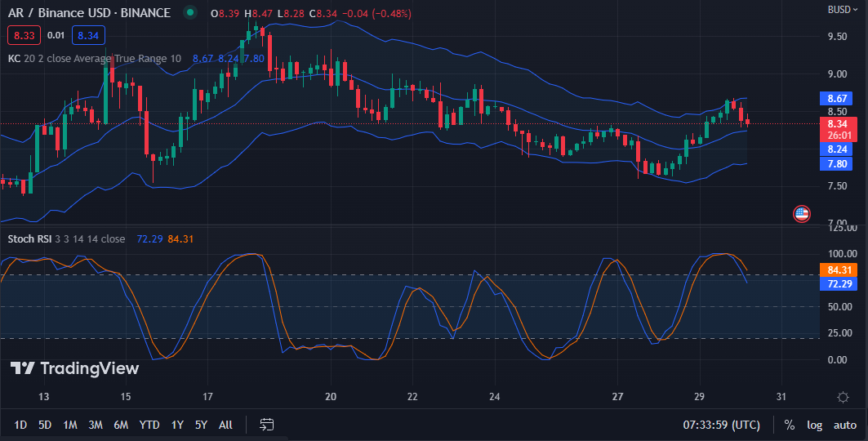Image resolution: width=868 pixels, height=441 pixels.
Task: Click the red 8.33 sell price button
Action: (x=22, y=35)
